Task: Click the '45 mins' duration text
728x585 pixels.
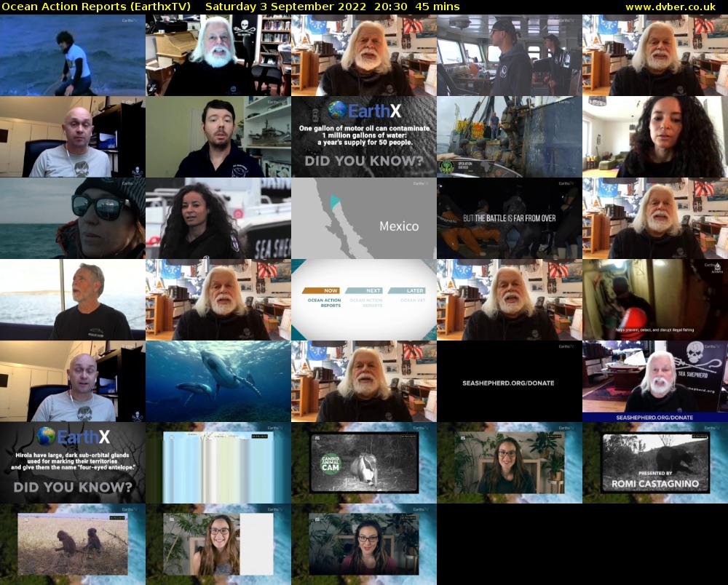Action: pyautogui.click(x=438, y=7)
